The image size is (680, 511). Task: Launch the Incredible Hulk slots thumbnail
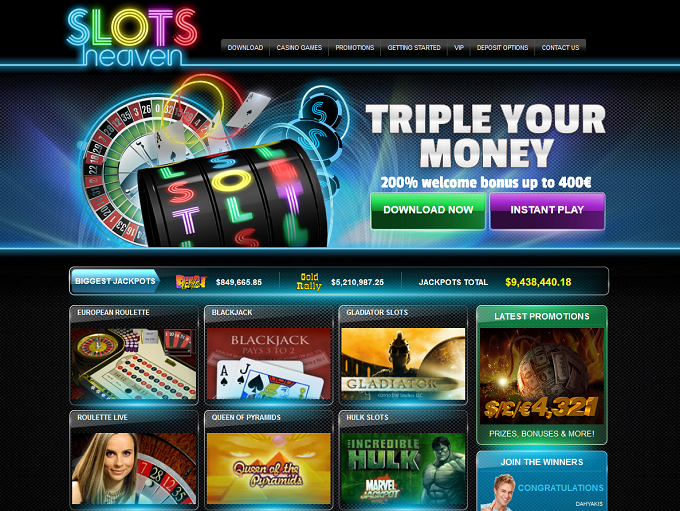click(x=403, y=468)
